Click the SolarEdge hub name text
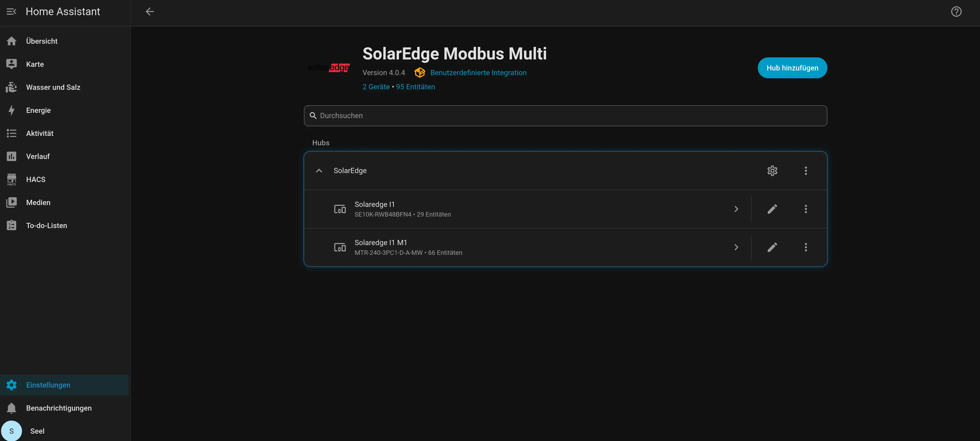Viewport: 980px width, 441px height. point(350,171)
